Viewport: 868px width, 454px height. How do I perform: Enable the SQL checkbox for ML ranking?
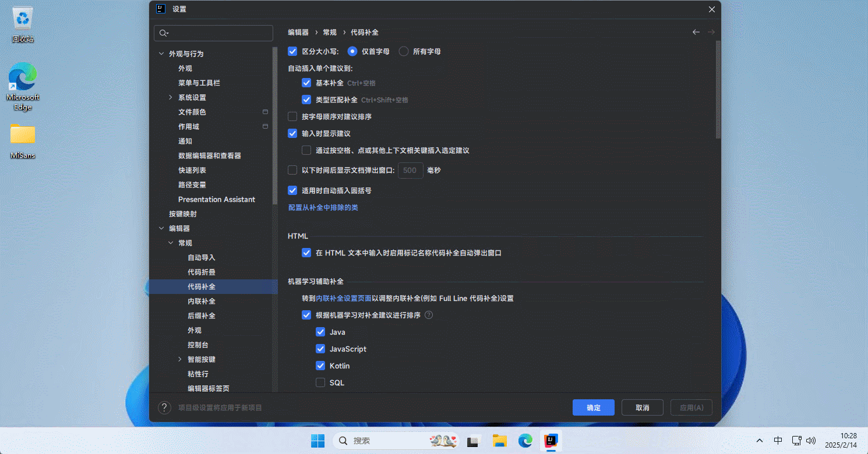click(320, 383)
